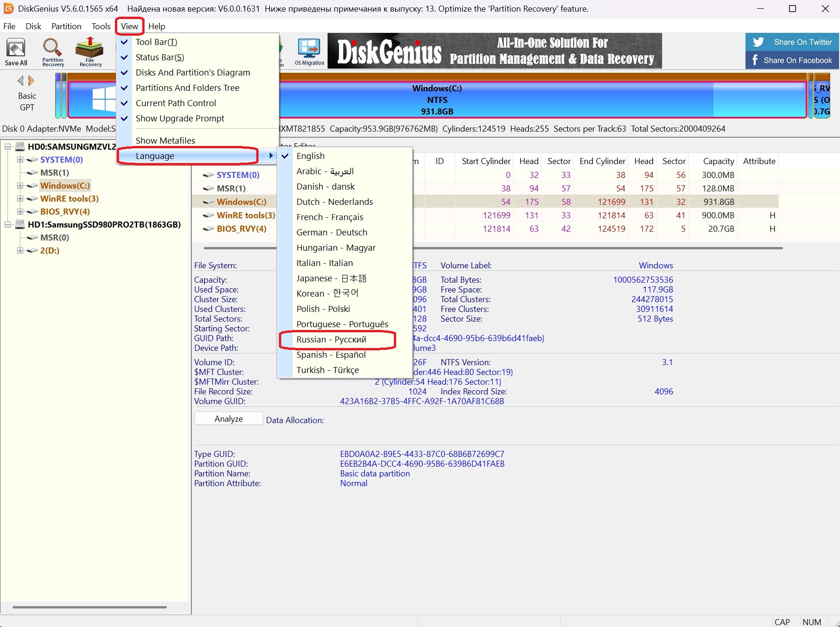Start the OS Migration tool
Viewport: 840px width, 627px height.
309,51
